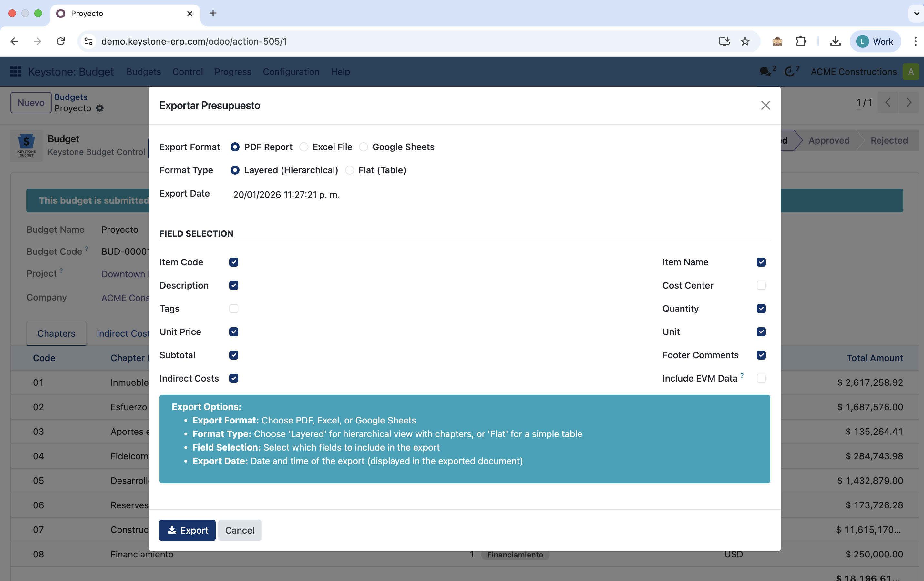This screenshot has height=581, width=924.
Task: Reload the page
Action: [61, 41]
